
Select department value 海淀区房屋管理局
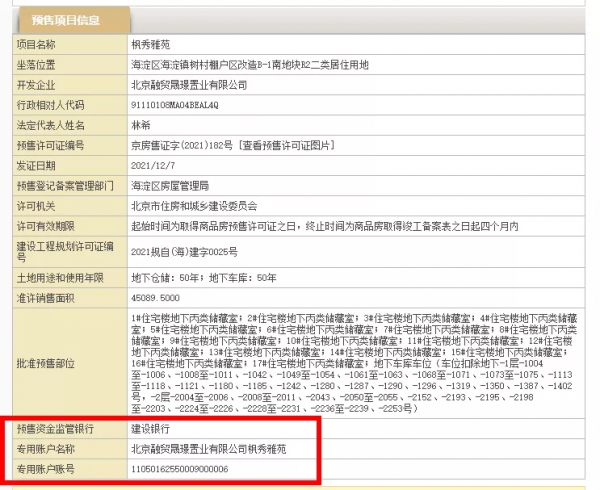[x=170, y=186]
